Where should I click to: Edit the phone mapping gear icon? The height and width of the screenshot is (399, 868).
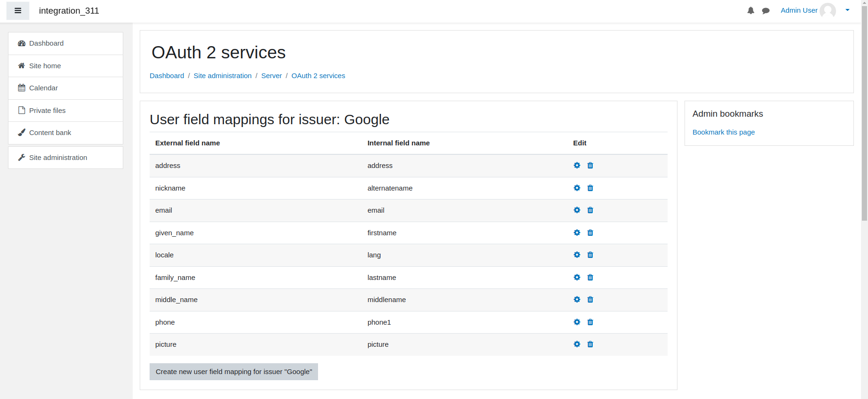pos(577,322)
